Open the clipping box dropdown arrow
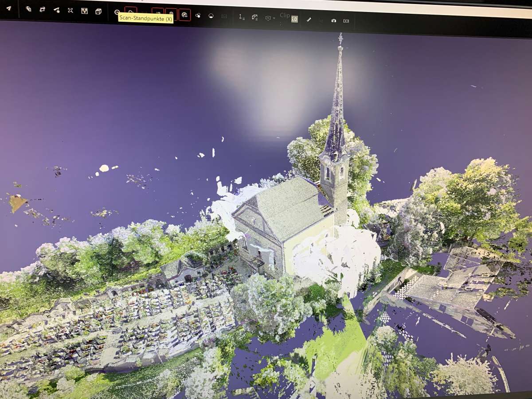Viewport: 532px width, 399px height. coord(274,18)
